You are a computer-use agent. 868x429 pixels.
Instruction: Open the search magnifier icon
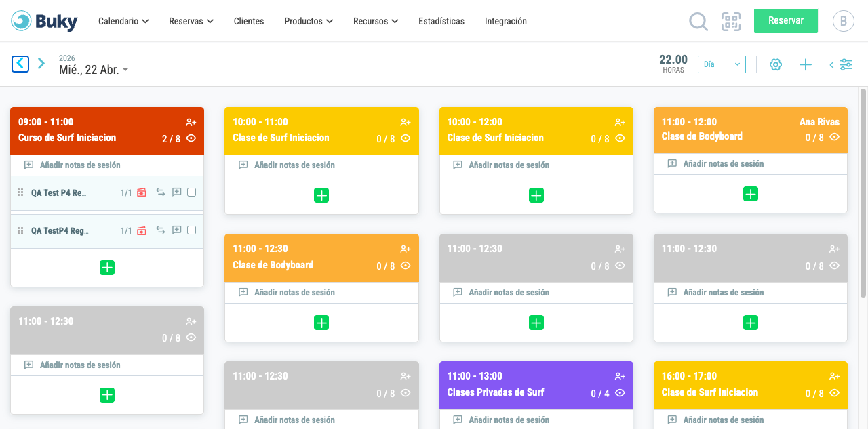click(x=698, y=22)
